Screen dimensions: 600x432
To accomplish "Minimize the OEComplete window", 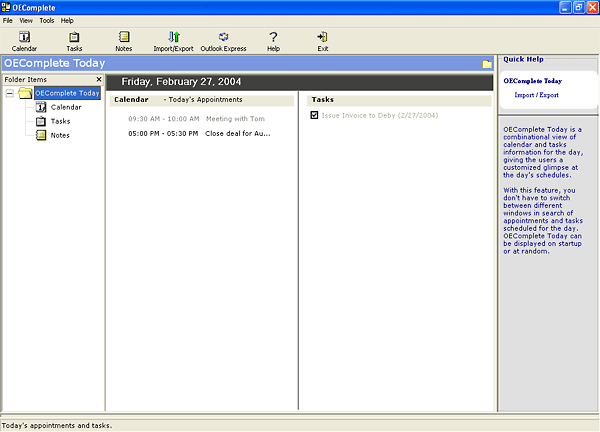I will tap(565, 7).
